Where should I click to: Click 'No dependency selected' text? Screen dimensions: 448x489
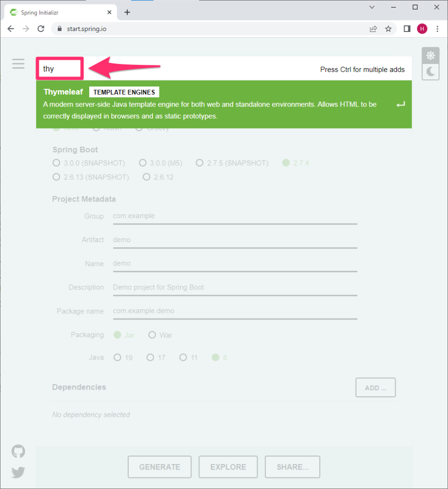point(91,415)
